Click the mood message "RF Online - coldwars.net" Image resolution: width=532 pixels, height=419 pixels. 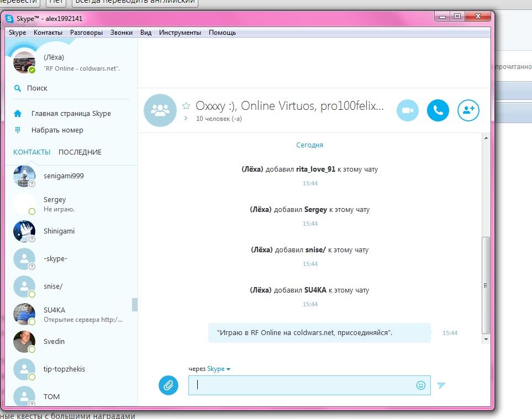[x=82, y=68]
